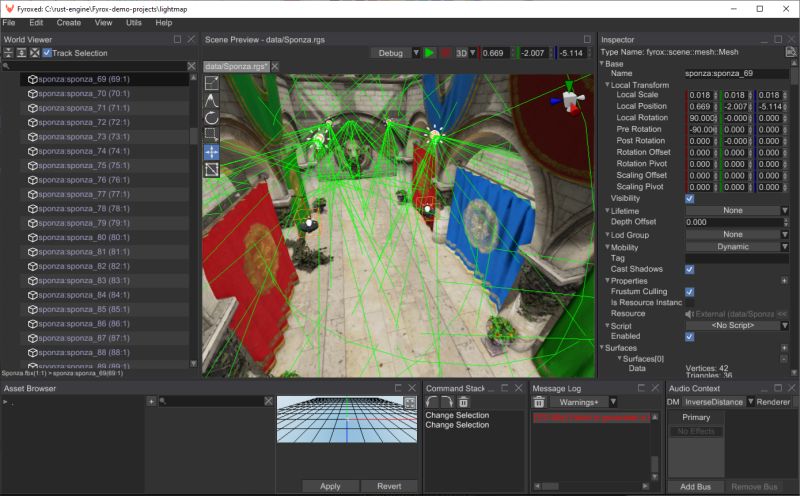Open the Edit menu
800x496 pixels.
[x=36, y=22]
